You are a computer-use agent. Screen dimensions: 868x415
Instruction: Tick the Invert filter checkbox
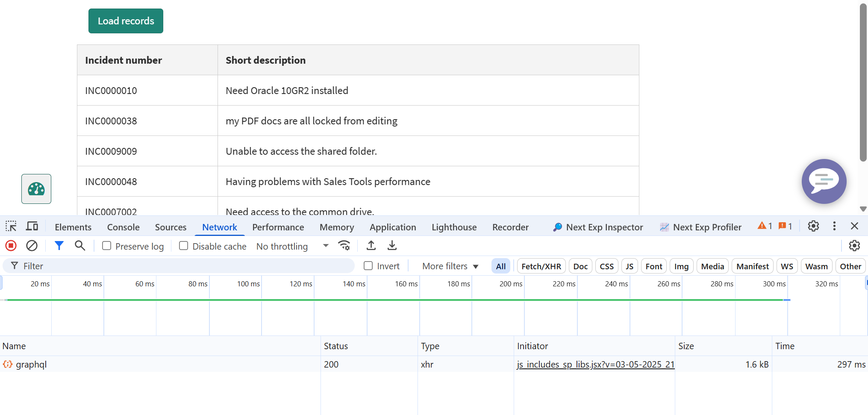368,266
